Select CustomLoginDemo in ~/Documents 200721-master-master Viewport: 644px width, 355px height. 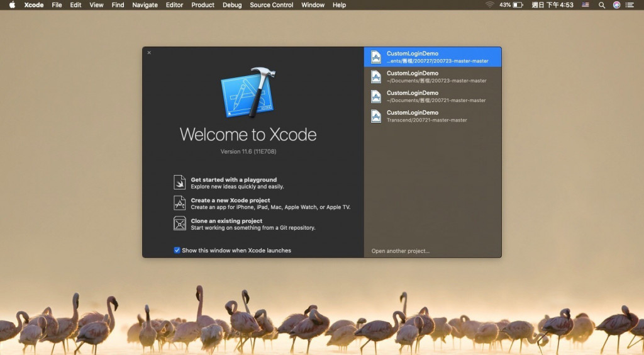click(x=433, y=96)
